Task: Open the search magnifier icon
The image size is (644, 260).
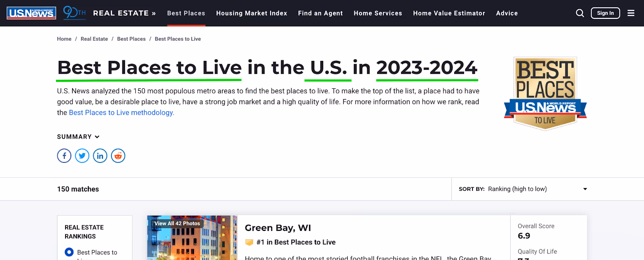Action: pyautogui.click(x=580, y=13)
